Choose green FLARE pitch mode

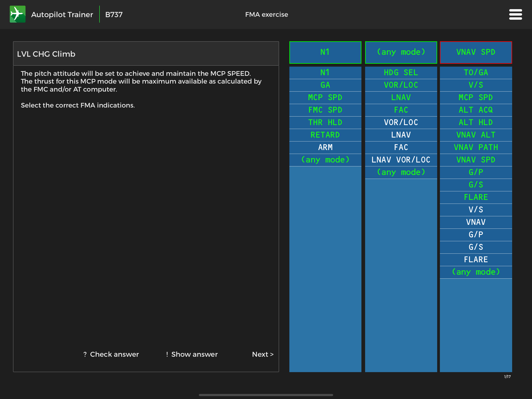pyautogui.click(x=476, y=198)
